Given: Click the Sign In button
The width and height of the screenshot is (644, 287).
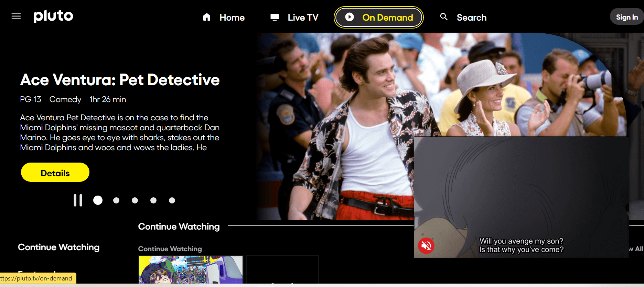Looking at the screenshot, I should (627, 17).
